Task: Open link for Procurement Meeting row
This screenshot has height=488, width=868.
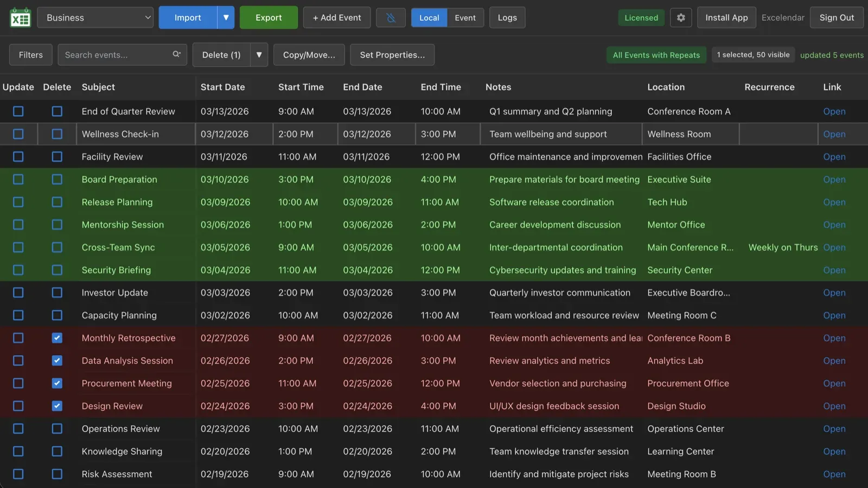Action: pos(834,383)
